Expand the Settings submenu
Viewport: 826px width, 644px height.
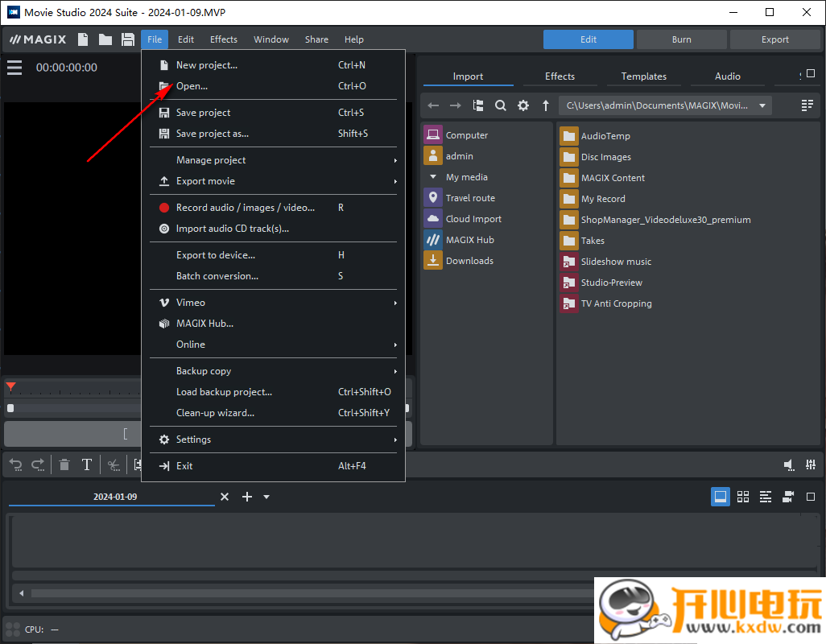pos(274,440)
